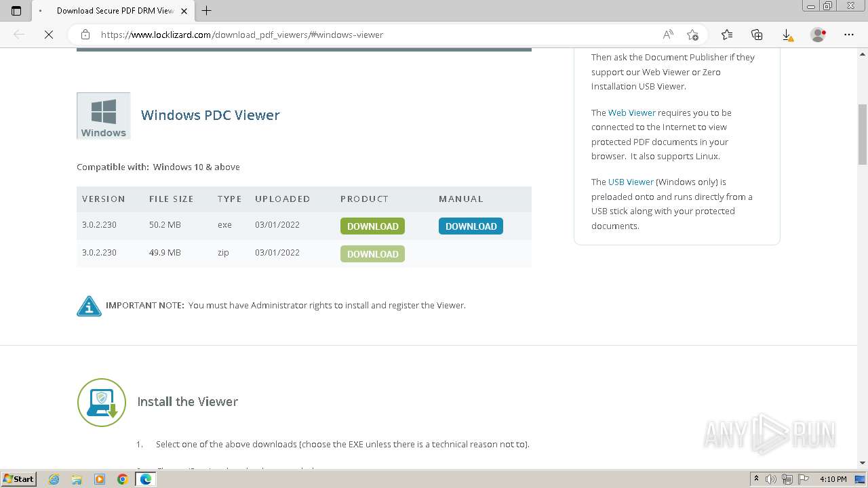
Task: Stop loading the page
Action: point(49,35)
